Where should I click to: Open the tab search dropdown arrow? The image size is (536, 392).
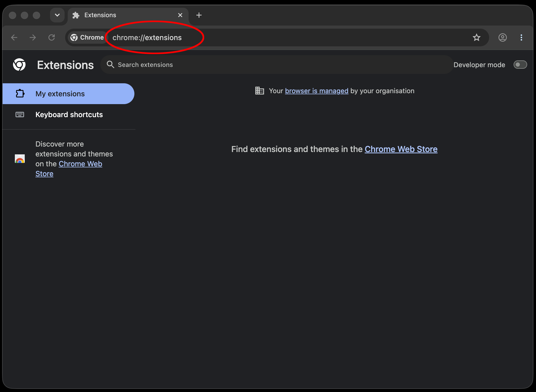click(x=57, y=15)
